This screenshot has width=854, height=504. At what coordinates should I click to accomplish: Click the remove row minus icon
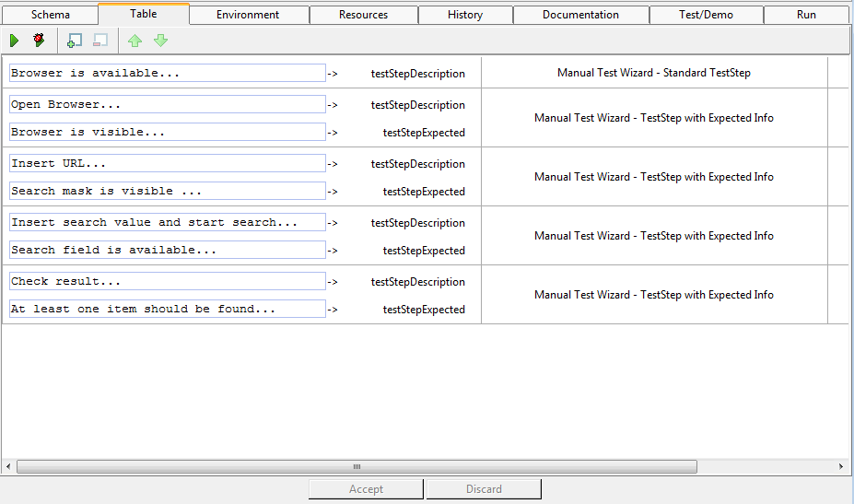[100, 41]
